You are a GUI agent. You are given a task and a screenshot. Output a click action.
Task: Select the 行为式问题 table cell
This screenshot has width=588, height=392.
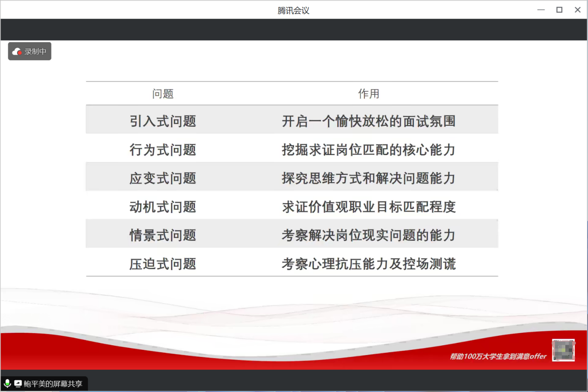(x=163, y=150)
